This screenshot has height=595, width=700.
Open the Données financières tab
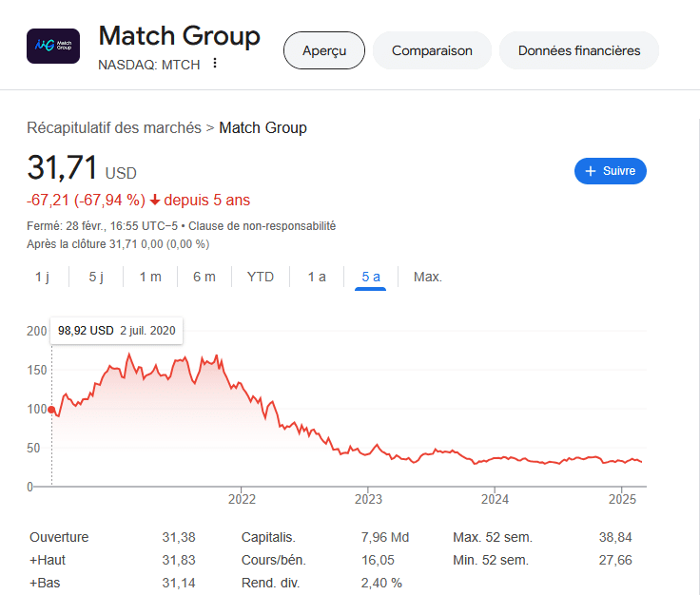[x=578, y=50]
